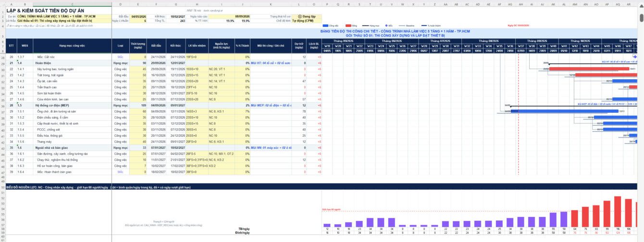The image size is (644, 242).
Task: Click the "Thời lượng (ngày)" table header
Action: coord(138,46)
